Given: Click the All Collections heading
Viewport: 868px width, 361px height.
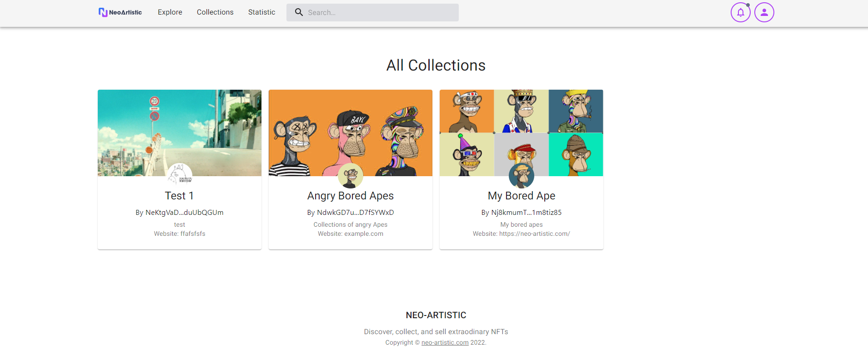Looking at the screenshot, I should click(436, 65).
